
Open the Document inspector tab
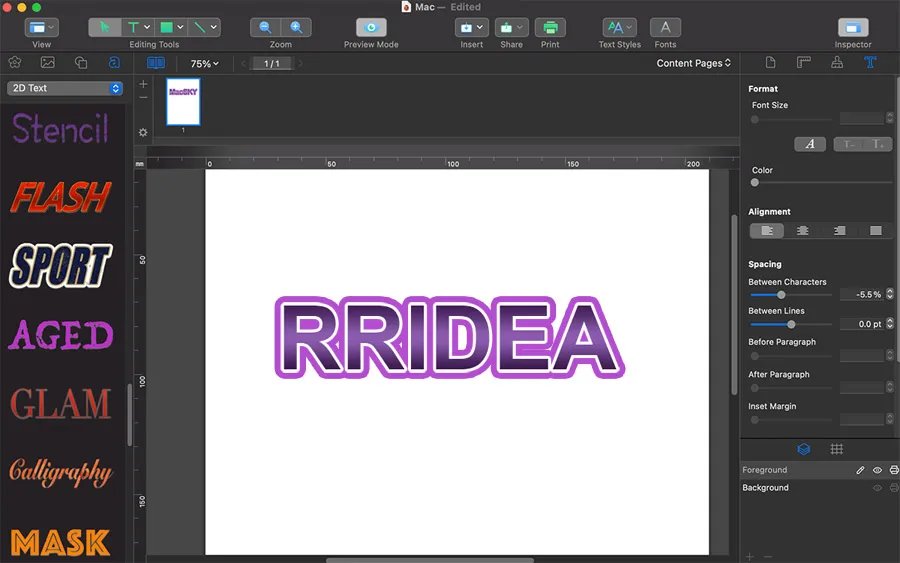tap(770, 63)
